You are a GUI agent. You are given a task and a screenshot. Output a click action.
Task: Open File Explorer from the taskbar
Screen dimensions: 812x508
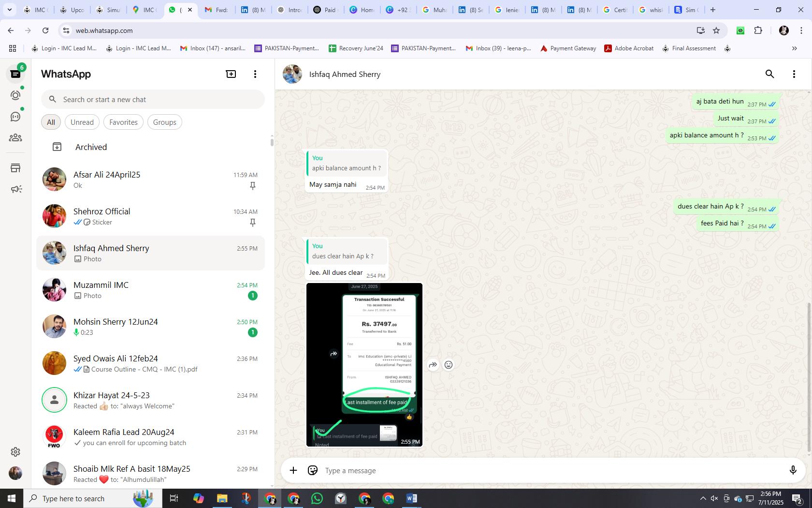[222, 498]
